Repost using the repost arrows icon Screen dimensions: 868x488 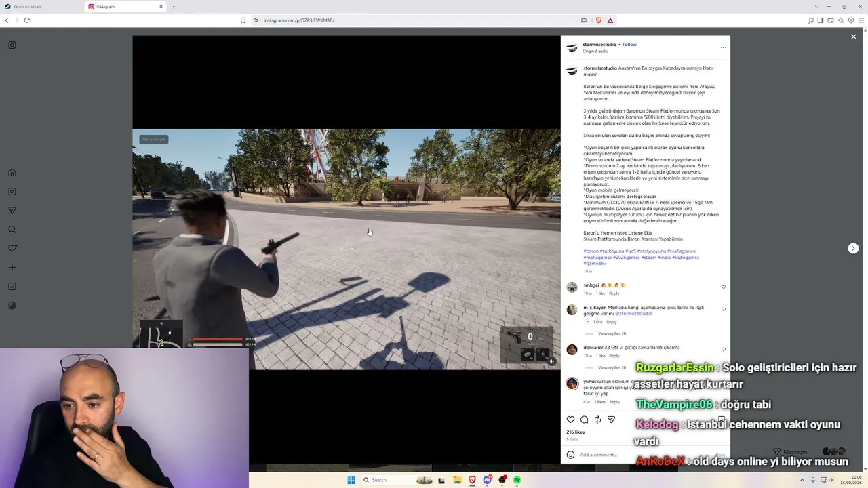click(x=597, y=420)
